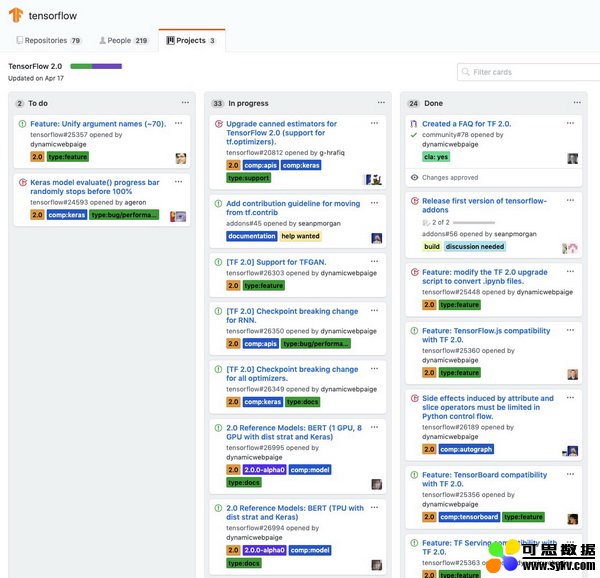
Task: Open the Repositories tab
Action: click(49, 41)
